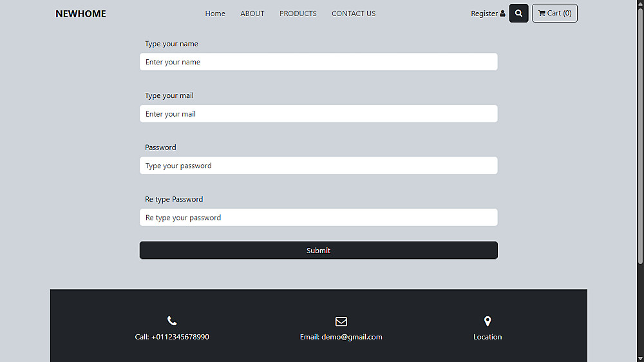Open the ABOUT page

click(x=252, y=14)
